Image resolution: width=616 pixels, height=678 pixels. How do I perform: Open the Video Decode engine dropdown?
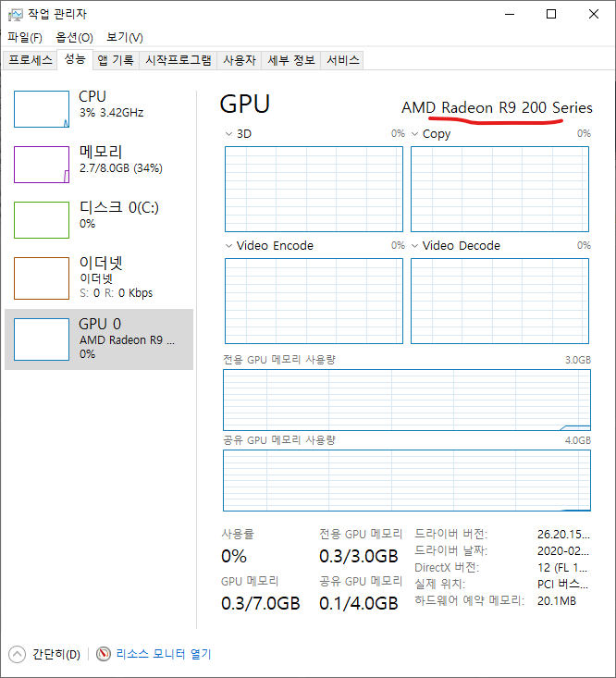(x=414, y=246)
